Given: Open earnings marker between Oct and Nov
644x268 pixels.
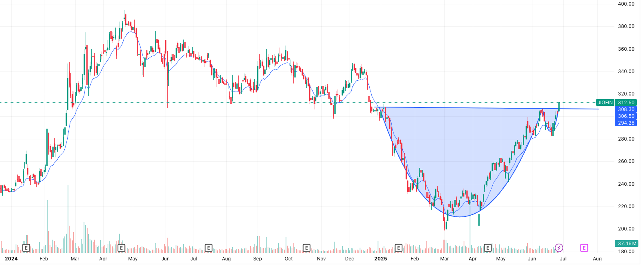Looking at the screenshot, I should click(x=306, y=248).
